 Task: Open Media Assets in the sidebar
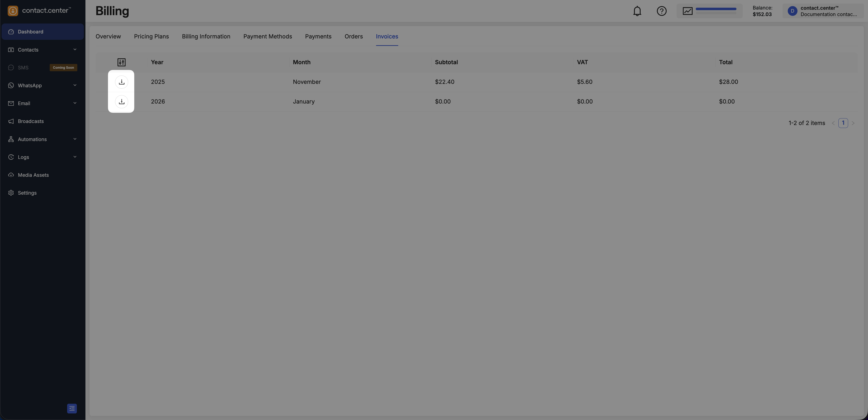[33, 175]
